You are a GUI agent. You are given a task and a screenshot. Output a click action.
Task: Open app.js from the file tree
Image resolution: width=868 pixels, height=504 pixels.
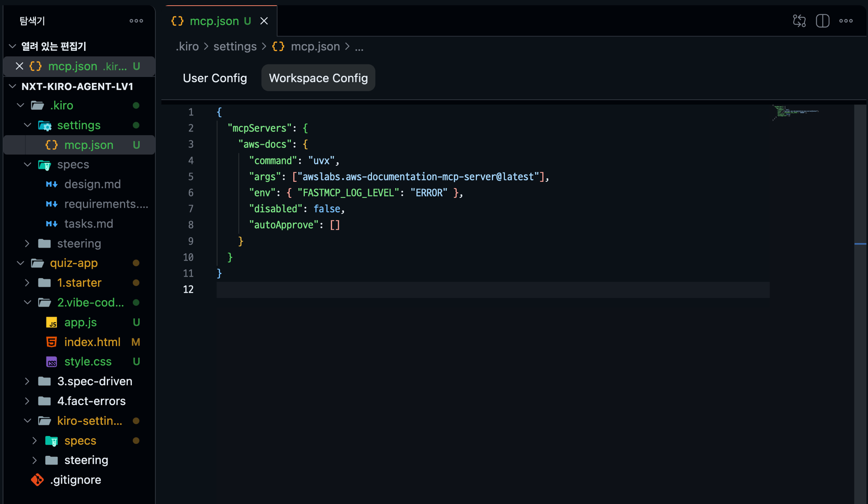click(80, 322)
